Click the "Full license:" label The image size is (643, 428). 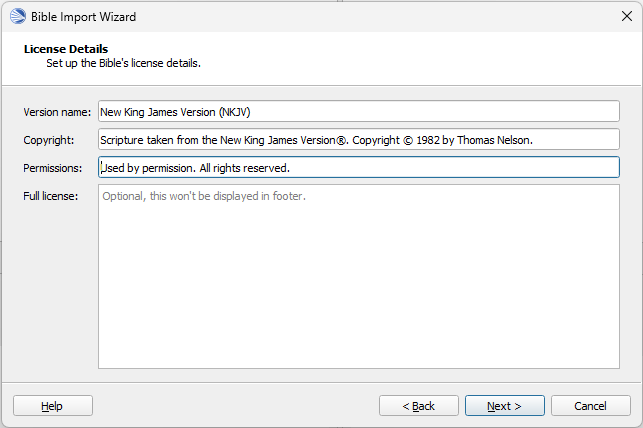[x=50, y=196]
